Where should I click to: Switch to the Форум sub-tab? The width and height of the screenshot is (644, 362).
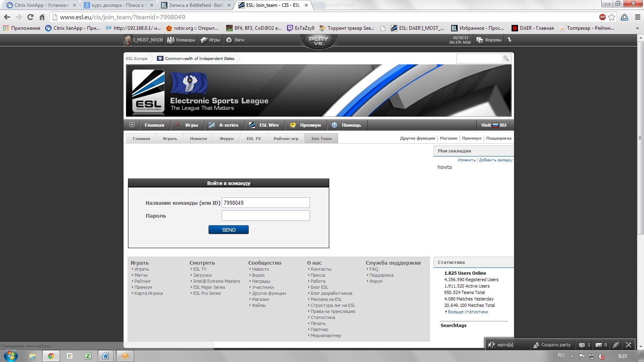click(x=227, y=138)
